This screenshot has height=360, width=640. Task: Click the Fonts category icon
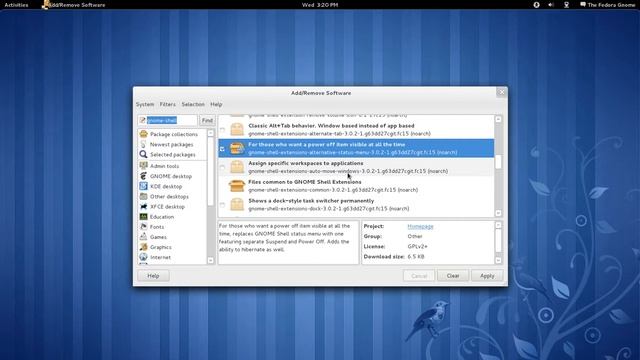pos(143,227)
